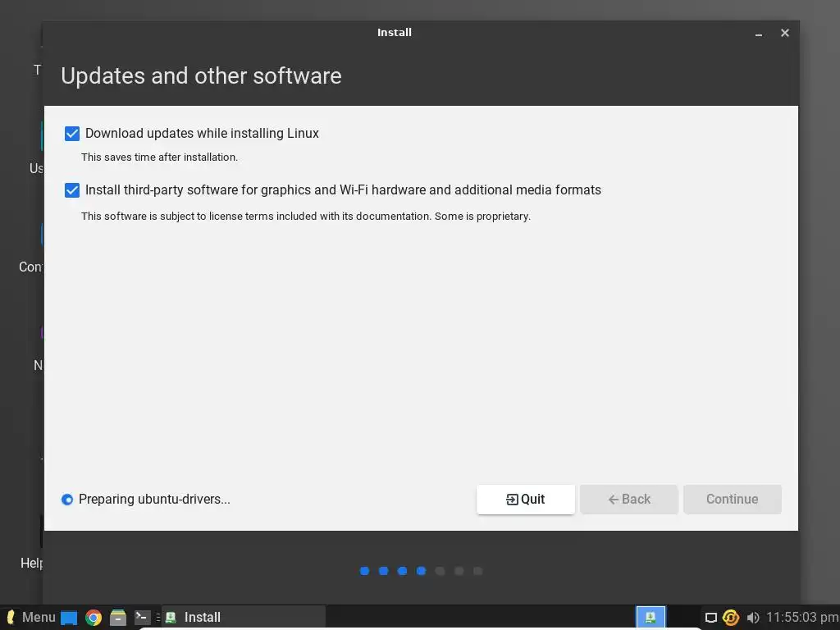Open the volume control tray icon
The width and height of the screenshot is (840, 630).
753,618
